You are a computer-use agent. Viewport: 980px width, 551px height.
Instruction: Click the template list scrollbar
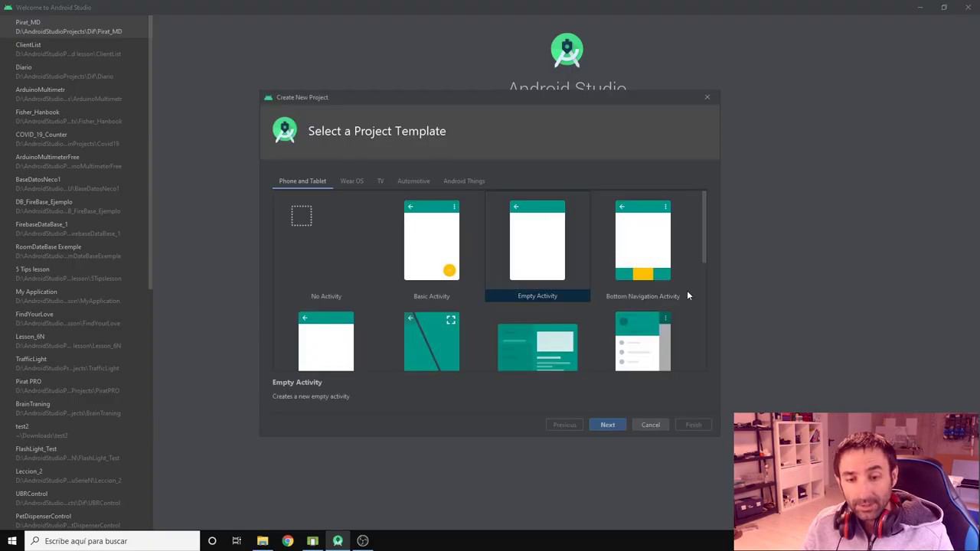(704, 228)
